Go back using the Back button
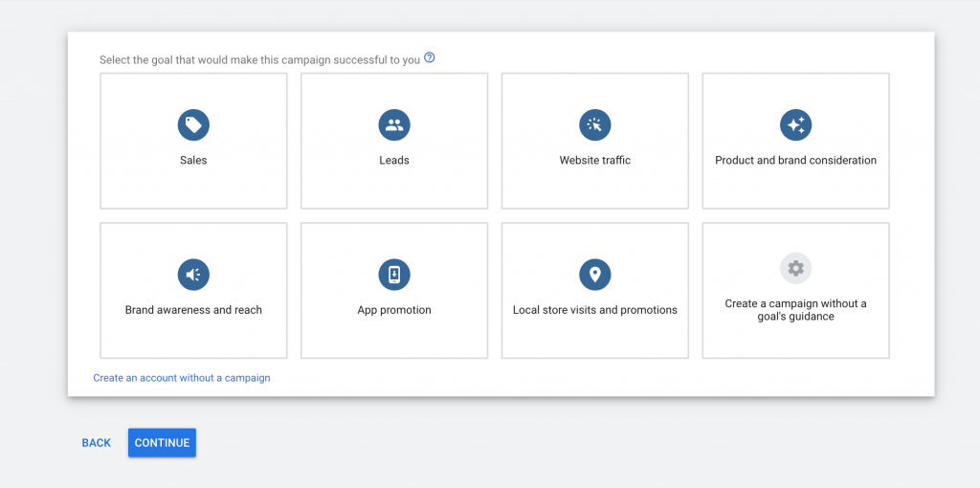 (x=97, y=443)
